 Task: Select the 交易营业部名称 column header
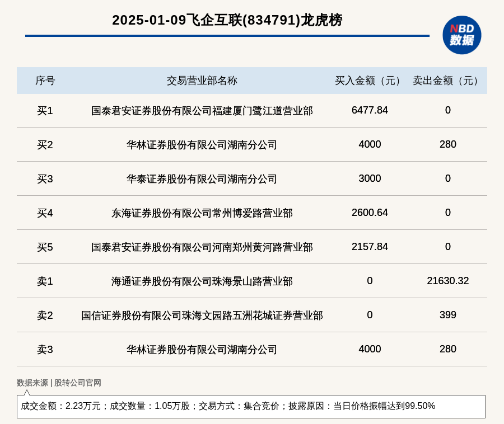coord(202,81)
